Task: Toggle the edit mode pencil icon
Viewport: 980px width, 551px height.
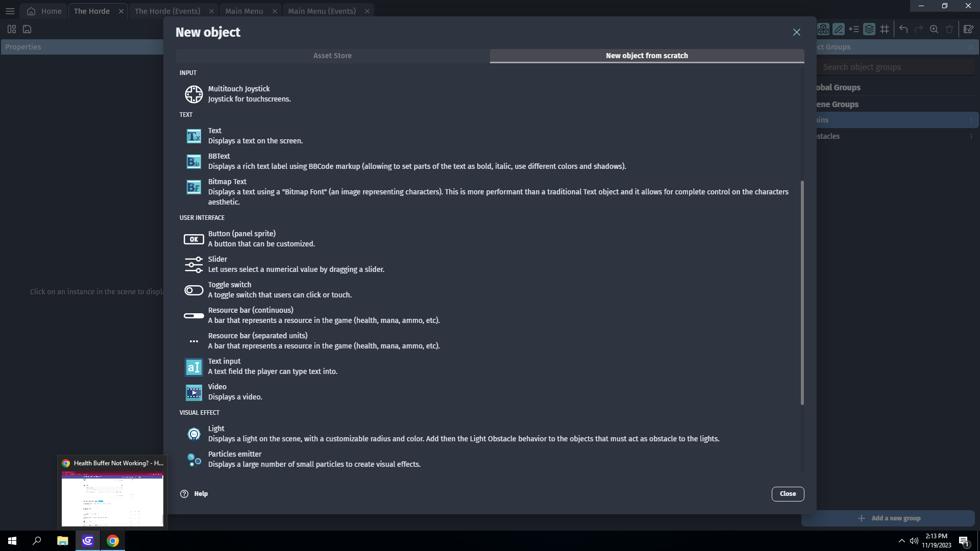Action: coord(839,29)
